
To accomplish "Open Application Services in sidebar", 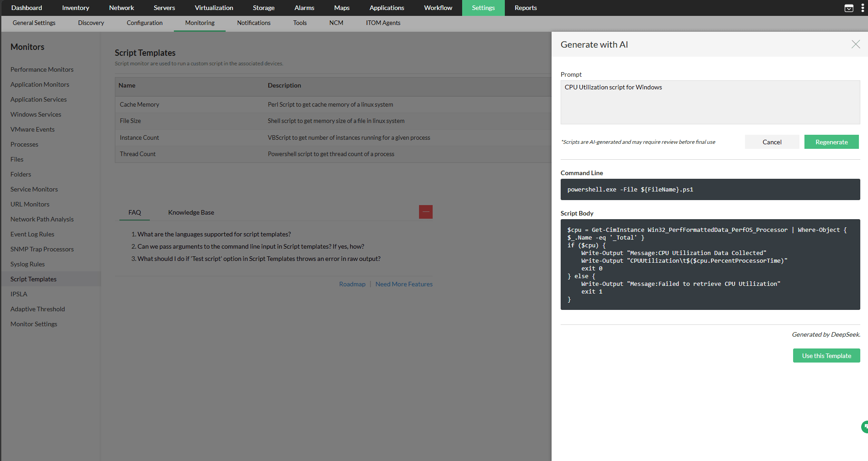I will pos(39,99).
